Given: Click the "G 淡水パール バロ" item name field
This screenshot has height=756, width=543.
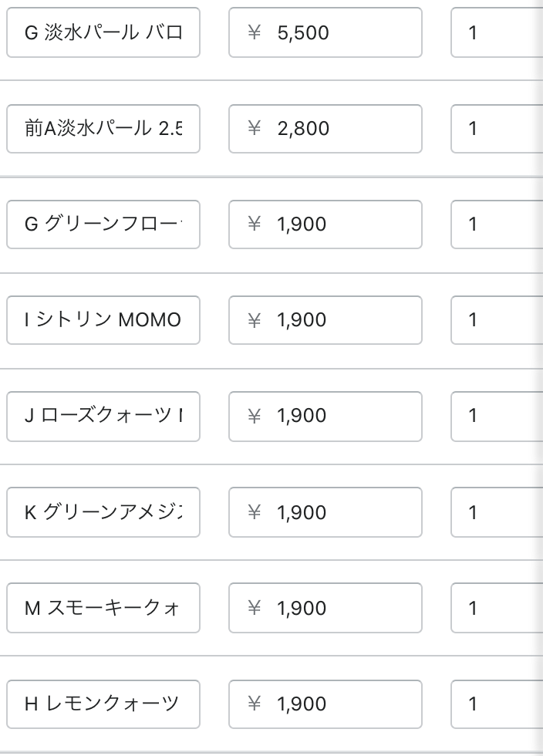Looking at the screenshot, I should (x=103, y=32).
